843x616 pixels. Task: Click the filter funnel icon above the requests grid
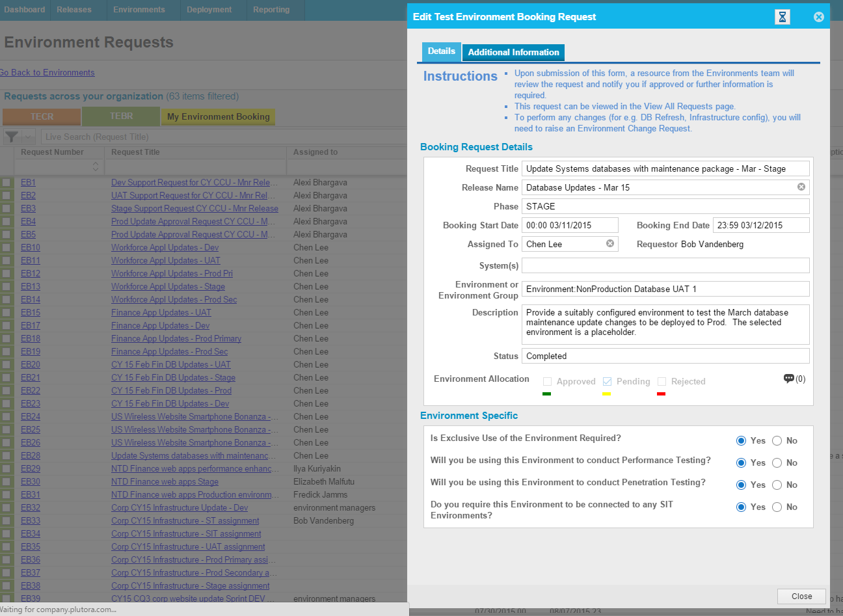click(12, 137)
